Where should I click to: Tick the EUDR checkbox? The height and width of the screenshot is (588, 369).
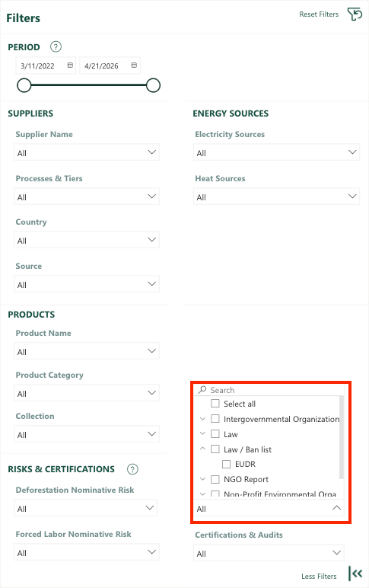coord(226,465)
